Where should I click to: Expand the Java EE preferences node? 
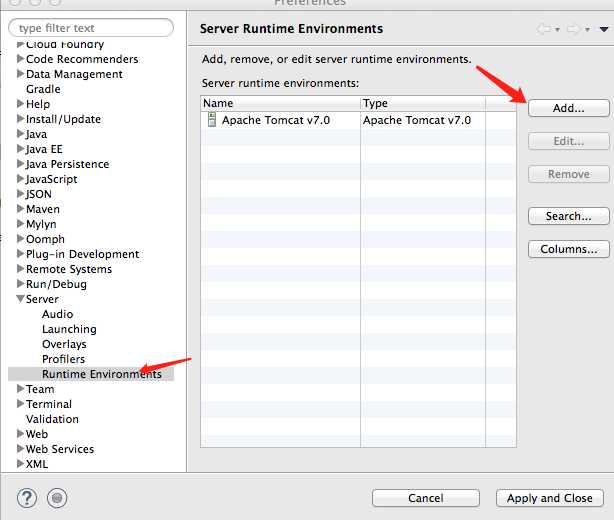pyautogui.click(x=20, y=149)
